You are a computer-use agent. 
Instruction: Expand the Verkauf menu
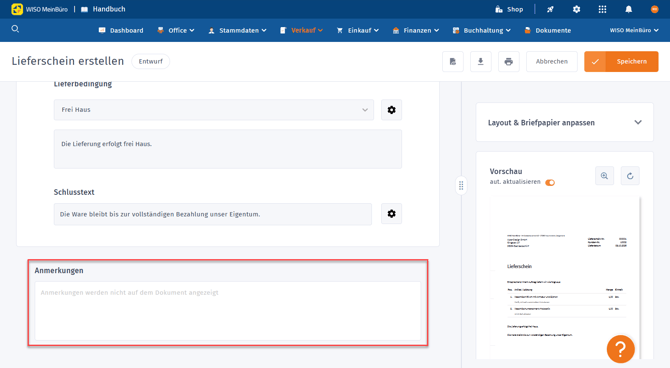click(x=301, y=30)
